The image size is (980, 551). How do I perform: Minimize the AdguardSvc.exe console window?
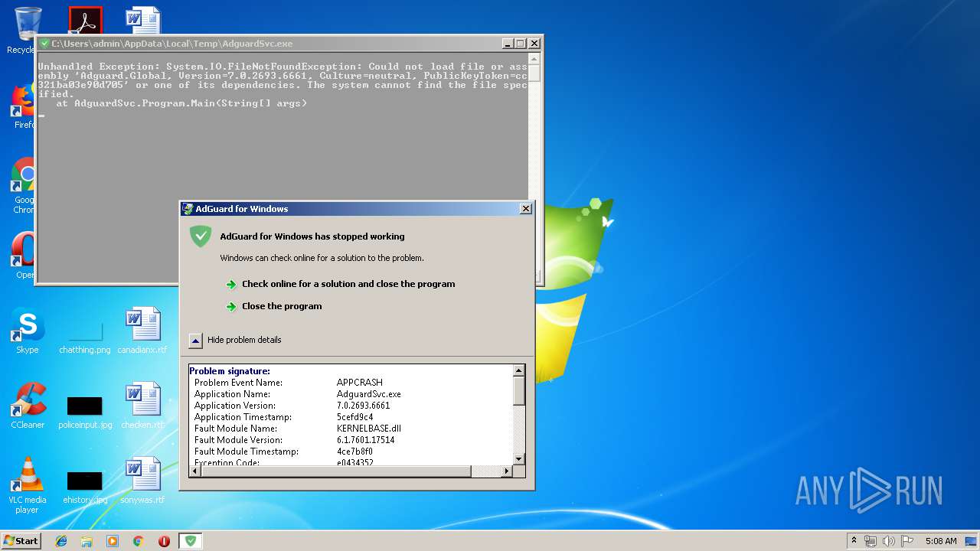coord(508,44)
